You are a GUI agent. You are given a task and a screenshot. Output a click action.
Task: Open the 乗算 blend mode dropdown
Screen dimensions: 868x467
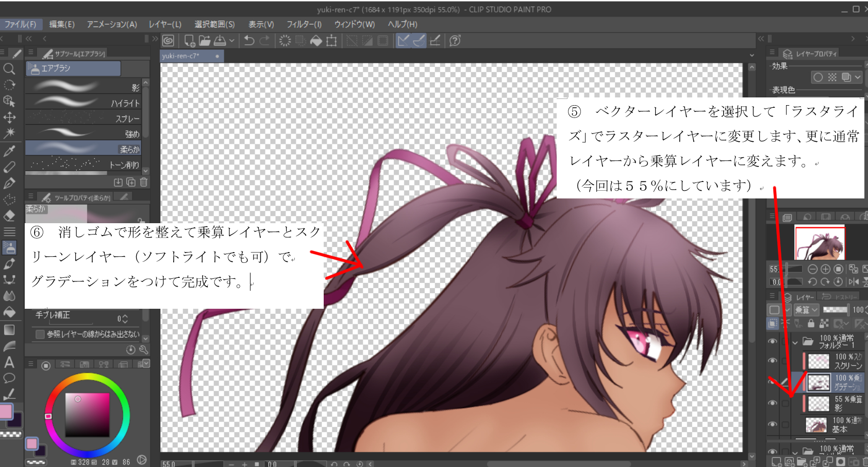[806, 310]
